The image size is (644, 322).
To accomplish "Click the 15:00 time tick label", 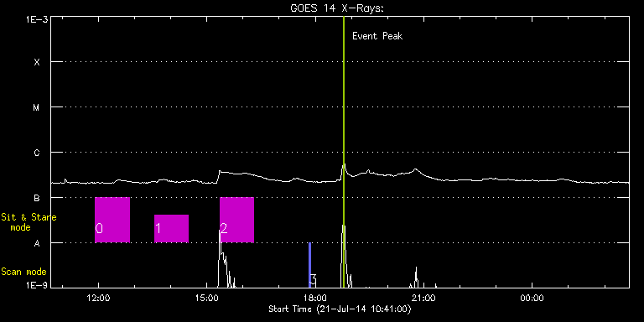I will click(x=206, y=299).
